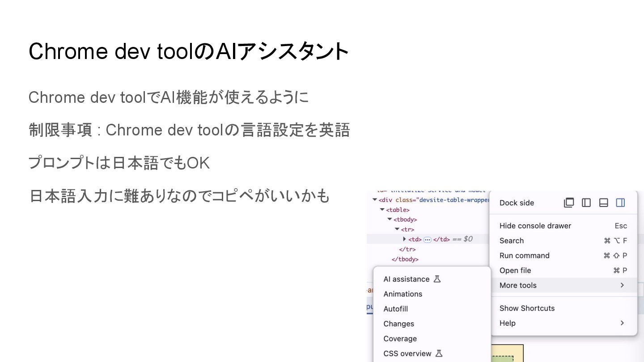Viewport: 644px width, 362px height.
Task: Click the line "Chrome dev toolでAI機能が使えるように"
Action: (169, 97)
